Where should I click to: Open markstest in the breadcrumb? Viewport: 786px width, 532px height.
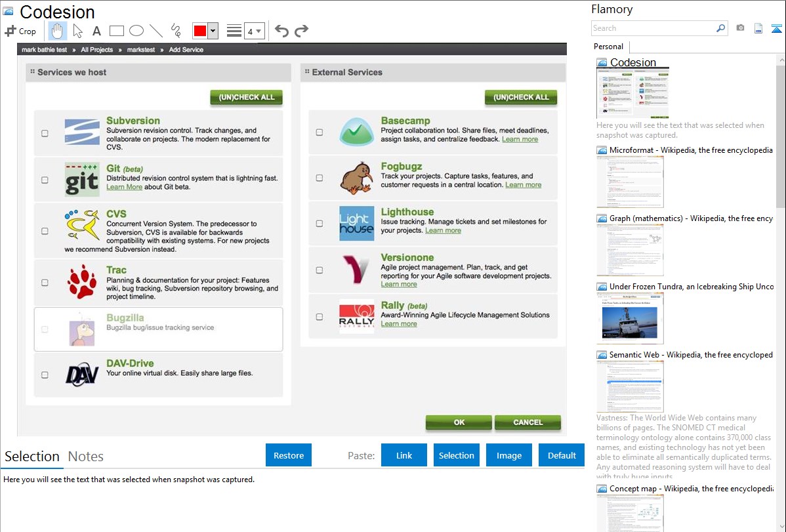pos(141,50)
